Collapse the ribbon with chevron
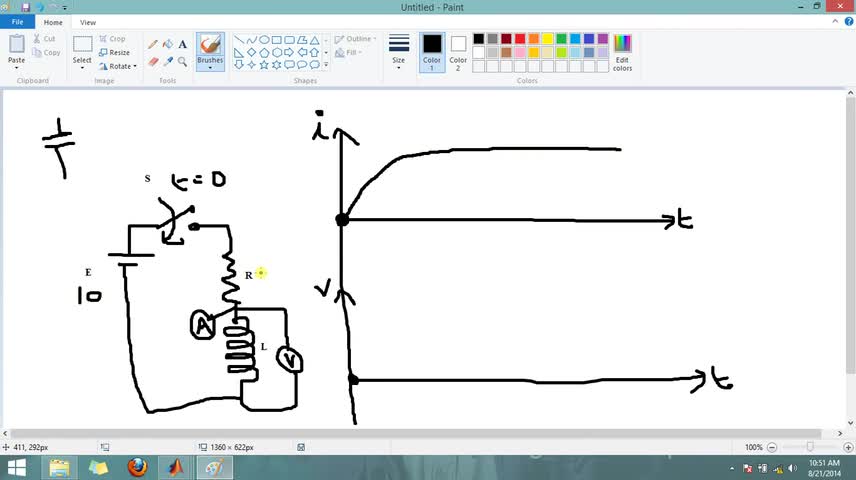 tap(835, 21)
